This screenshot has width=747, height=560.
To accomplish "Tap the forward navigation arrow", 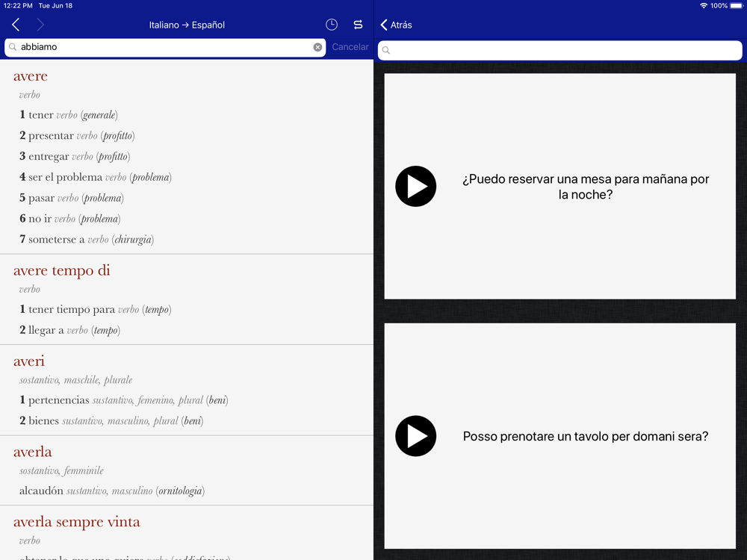I will [40, 25].
